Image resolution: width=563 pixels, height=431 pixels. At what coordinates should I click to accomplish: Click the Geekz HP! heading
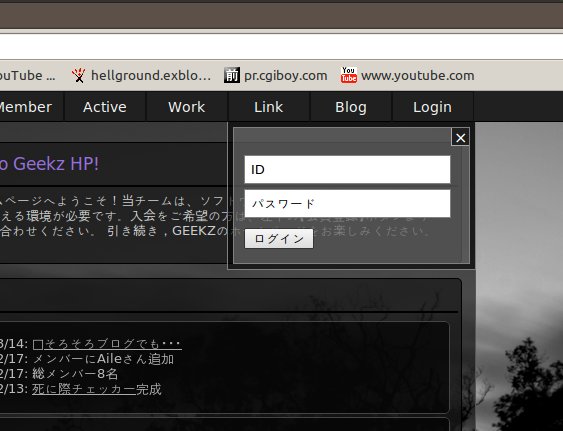point(49,164)
